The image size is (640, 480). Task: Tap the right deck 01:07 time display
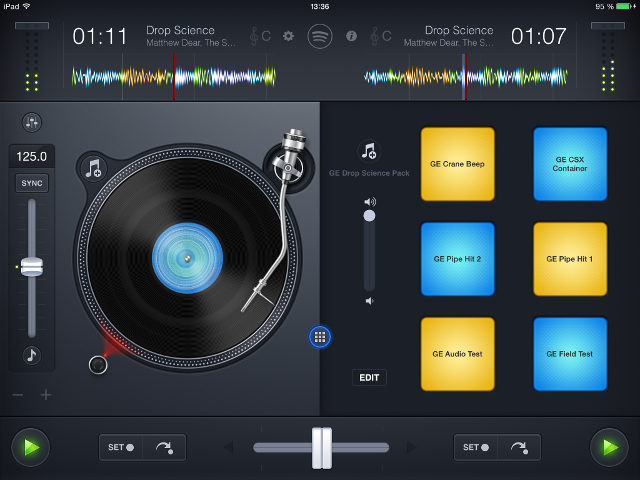pos(538,36)
